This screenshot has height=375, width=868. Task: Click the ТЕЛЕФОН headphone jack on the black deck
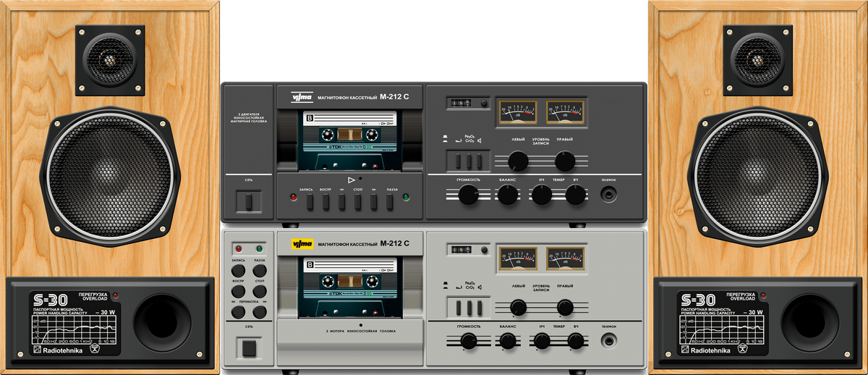click(609, 194)
